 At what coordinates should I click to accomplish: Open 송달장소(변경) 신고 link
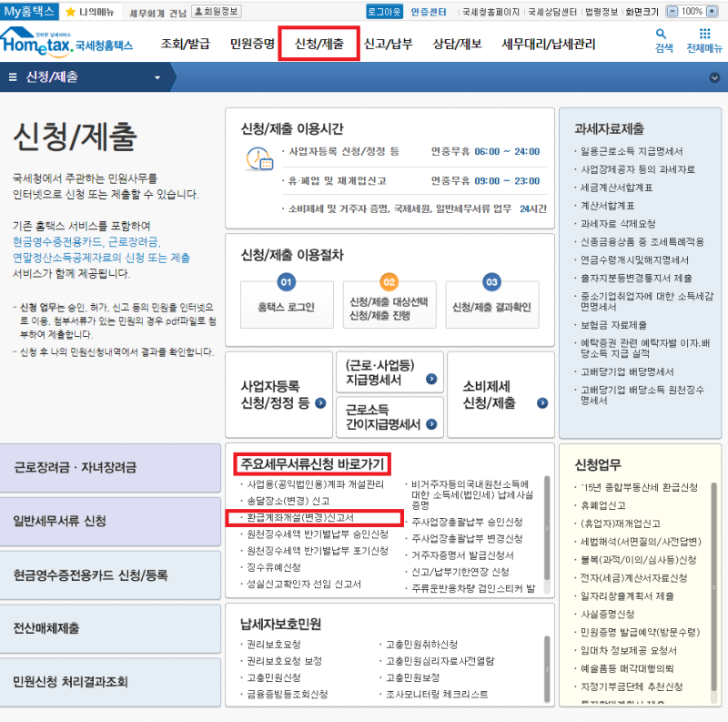[288, 501]
